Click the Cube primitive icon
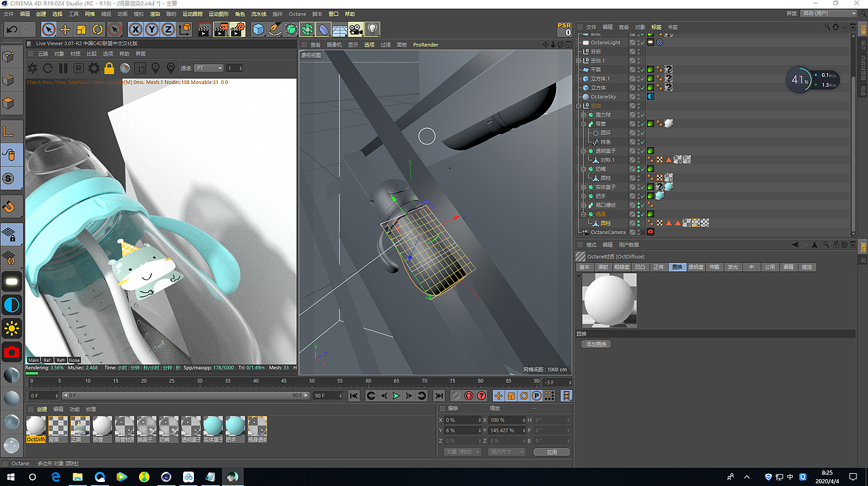The height and width of the screenshot is (486, 868). (x=258, y=29)
